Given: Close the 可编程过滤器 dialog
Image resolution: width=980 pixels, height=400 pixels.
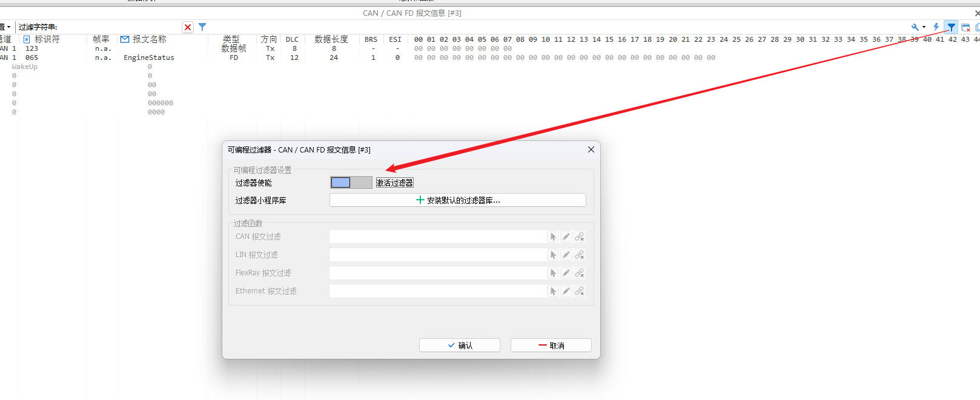Looking at the screenshot, I should (591, 149).
